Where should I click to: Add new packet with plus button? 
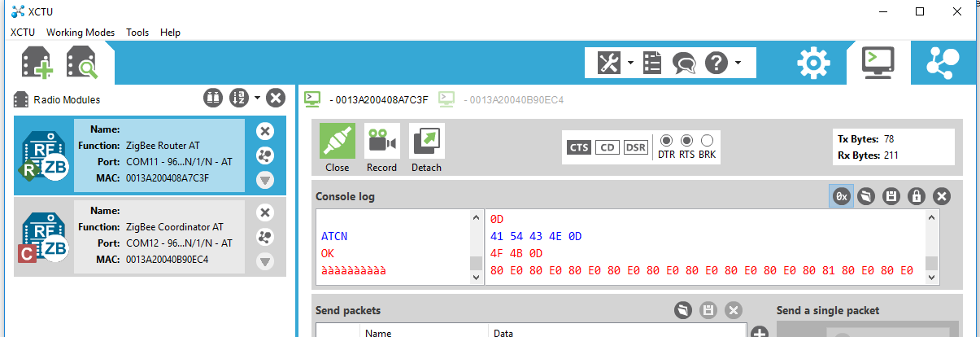click(x=760, y=333)
